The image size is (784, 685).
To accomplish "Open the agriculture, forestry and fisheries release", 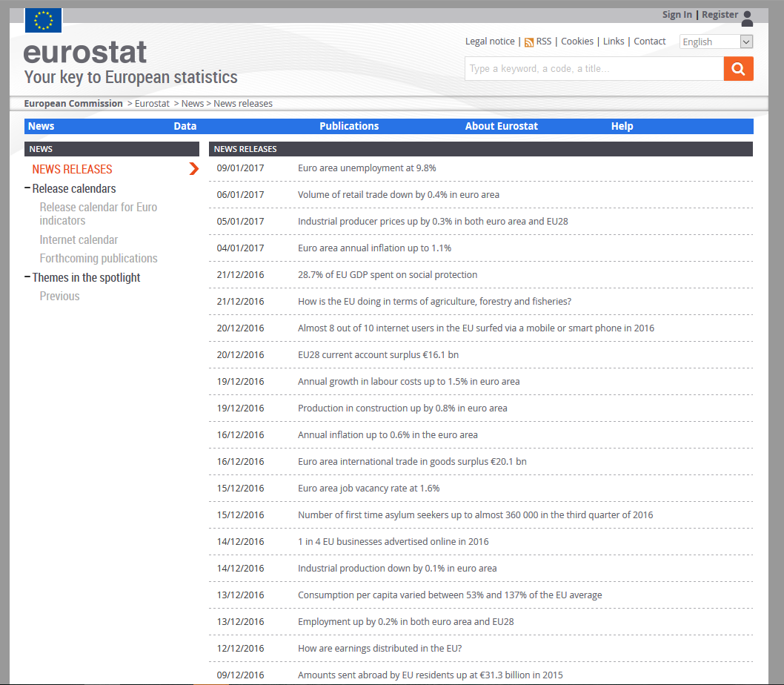I will 434,301.
